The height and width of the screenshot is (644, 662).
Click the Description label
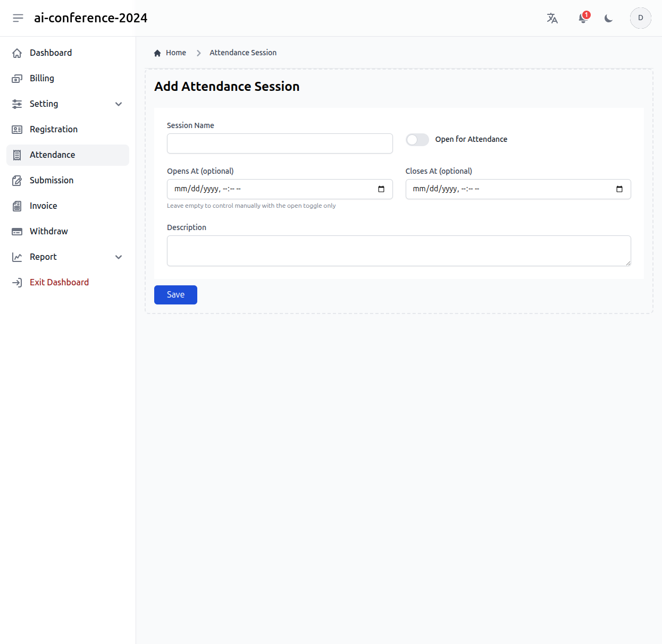point(187,227)
